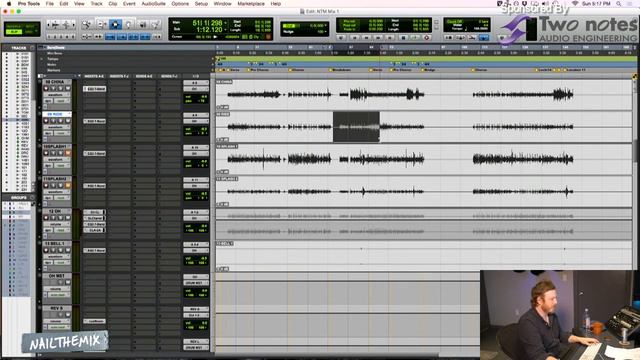This screenshot has height=360, width=640.
Task: Record-enable the 11SPLASH2 track
Action: [x=46, y=185]
